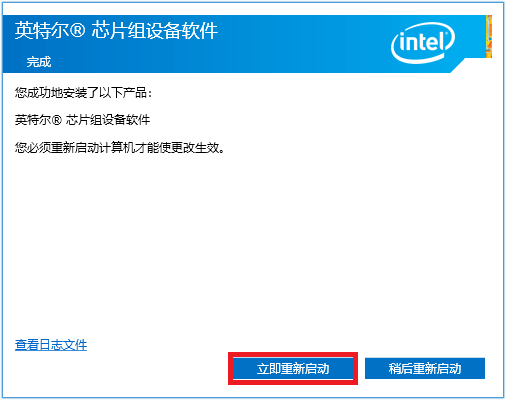The width and height of the screenshot is (506, 400).
Task: Select the 完成 step label in header
Action: tap(39, 62)
